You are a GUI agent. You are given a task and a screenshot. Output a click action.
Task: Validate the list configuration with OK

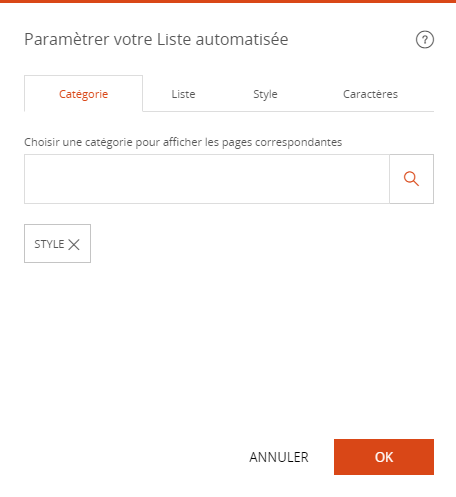[384, 457]
